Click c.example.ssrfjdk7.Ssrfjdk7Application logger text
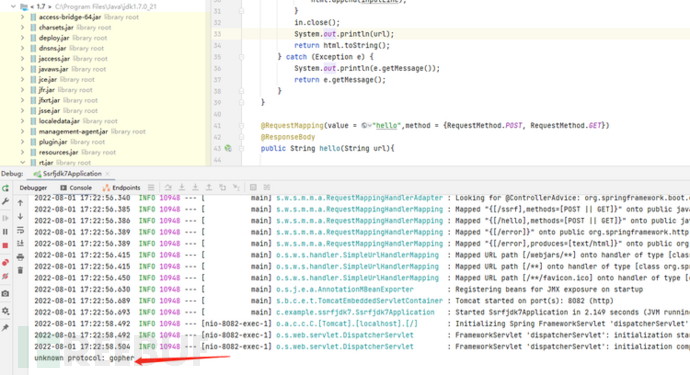Image resolution: width=690 pixels, height=375 pixels. pos(355,312)
